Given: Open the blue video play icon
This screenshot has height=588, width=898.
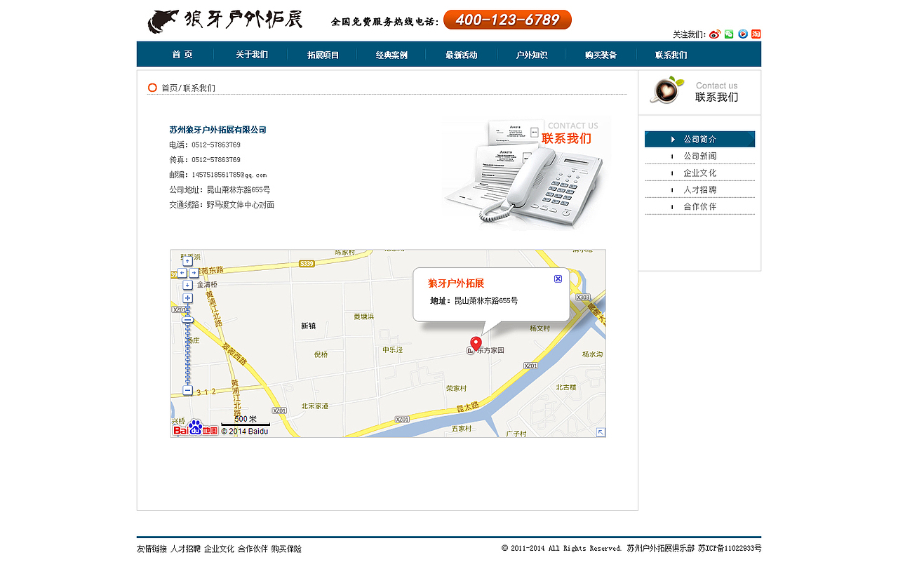Looking at the screenshot, I should coord(743,34).
